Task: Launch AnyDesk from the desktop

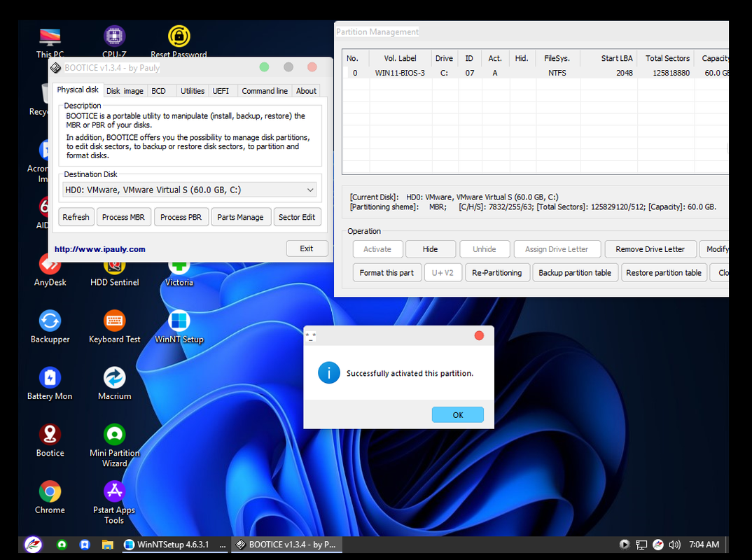Action: point(50,271)
